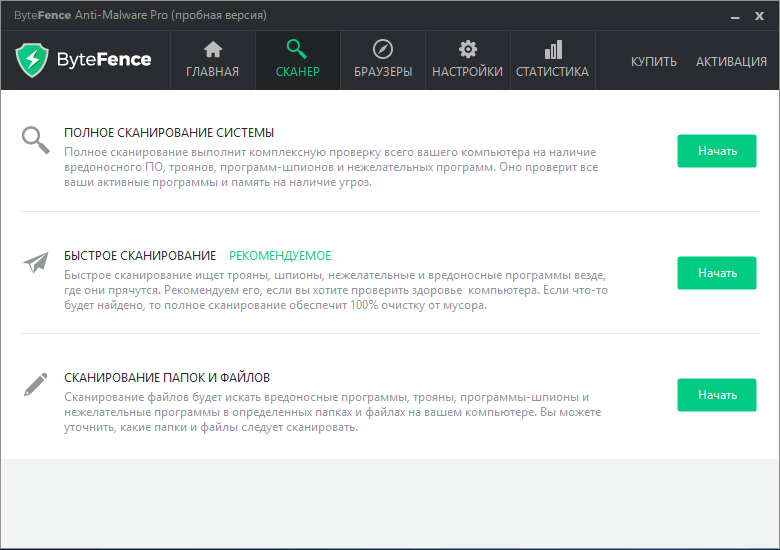Click Сканирование папок и файлов heading
This screenshot has height=550, width=780.
[167, 378]
